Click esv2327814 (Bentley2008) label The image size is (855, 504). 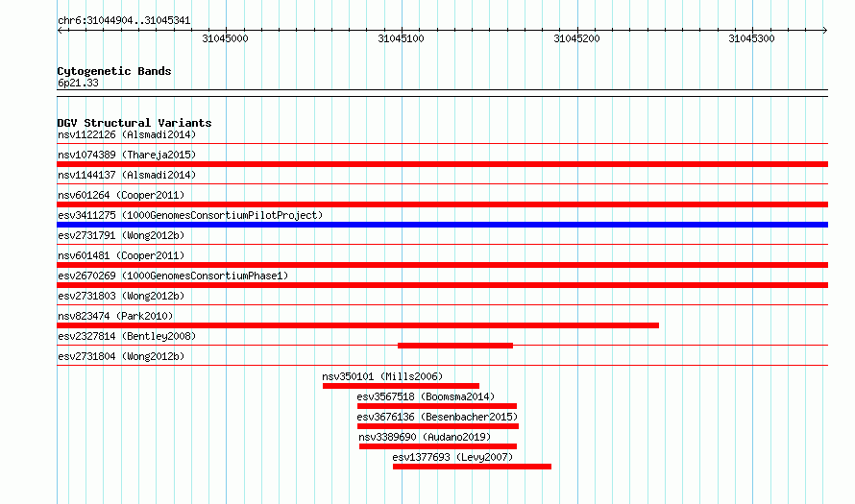click(127, 336)
